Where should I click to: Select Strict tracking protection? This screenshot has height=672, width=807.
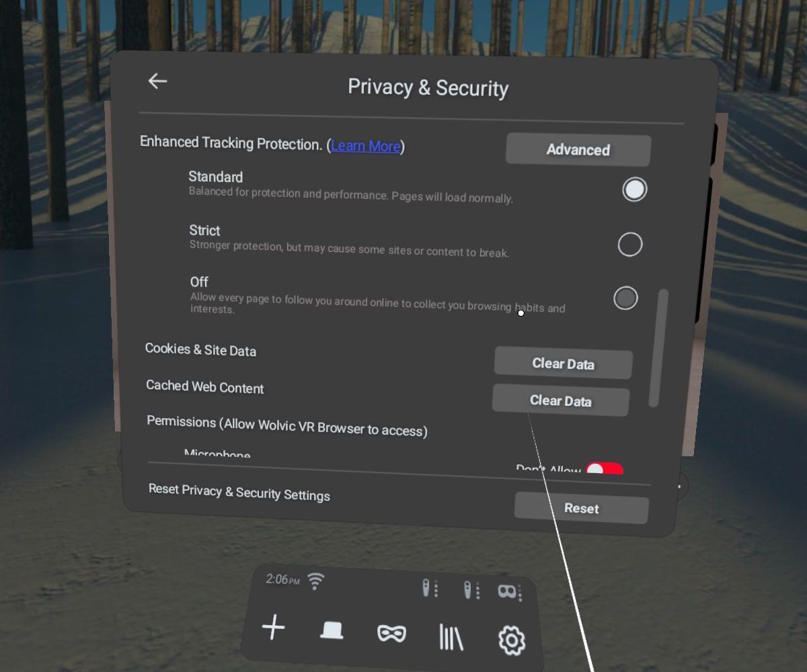coord(630,244)
